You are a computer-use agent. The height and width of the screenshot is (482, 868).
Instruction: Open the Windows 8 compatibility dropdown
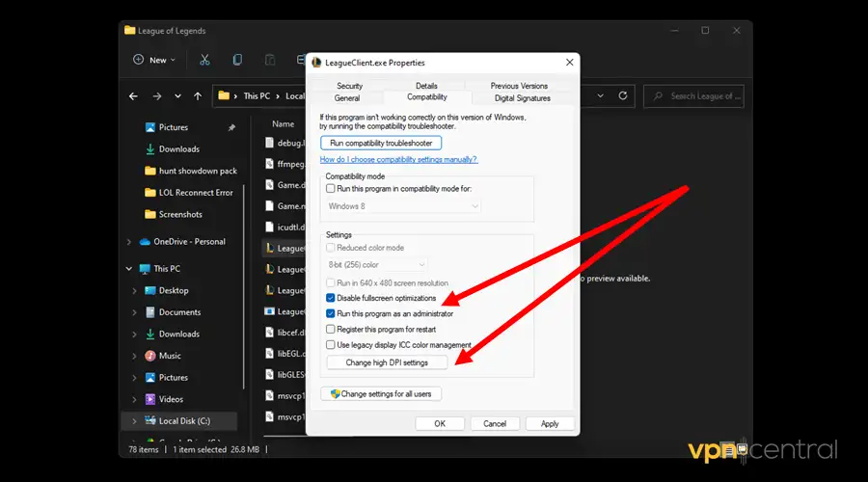coord(403,206)
